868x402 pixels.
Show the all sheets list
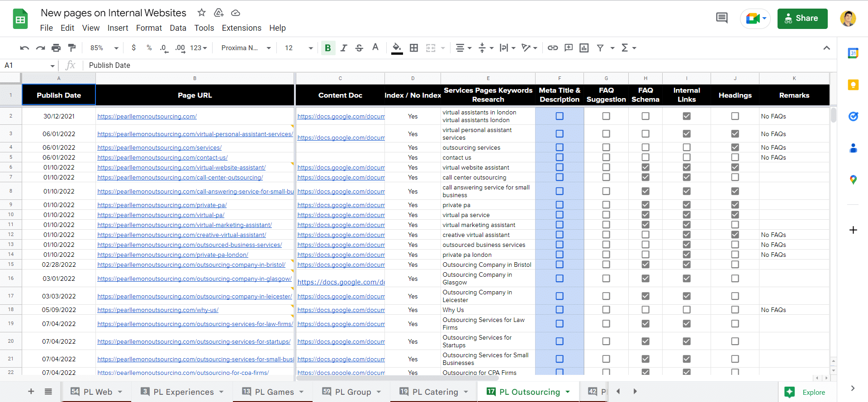(x=48, y=392)
